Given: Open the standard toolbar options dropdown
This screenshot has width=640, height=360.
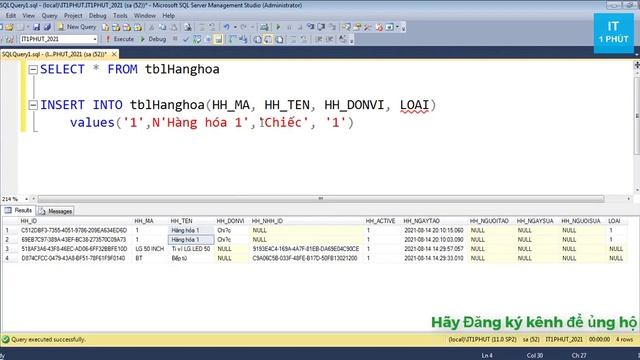Looking at the screenshot, I should pyautogui.click(x=403, y=28).
